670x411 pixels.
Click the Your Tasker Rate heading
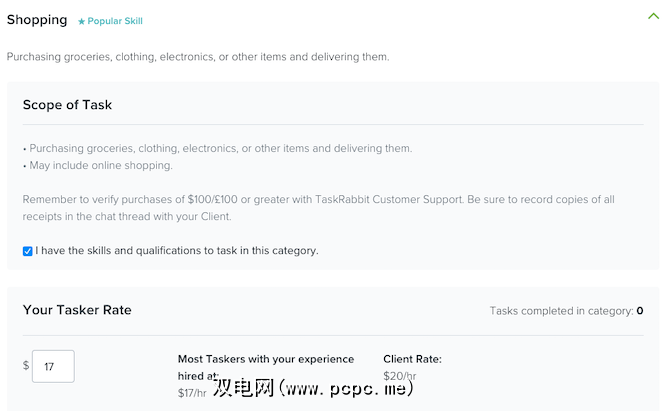pos(77,310)
